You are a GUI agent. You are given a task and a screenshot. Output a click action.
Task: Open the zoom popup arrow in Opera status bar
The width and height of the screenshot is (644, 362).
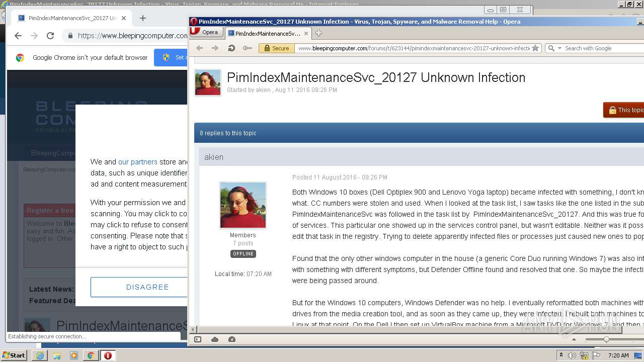point(574,339)
